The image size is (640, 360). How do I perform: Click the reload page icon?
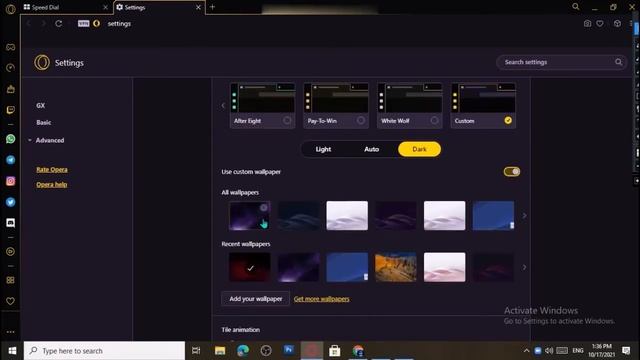59,24
